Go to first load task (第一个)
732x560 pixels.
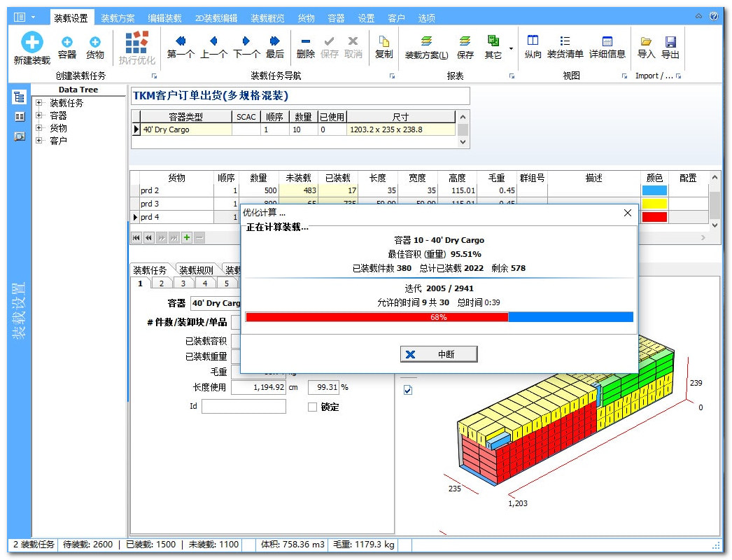tap(181, 43)
